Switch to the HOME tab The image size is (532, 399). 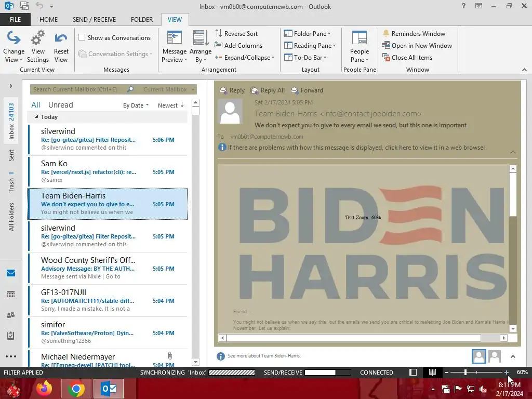pos(48,20)
